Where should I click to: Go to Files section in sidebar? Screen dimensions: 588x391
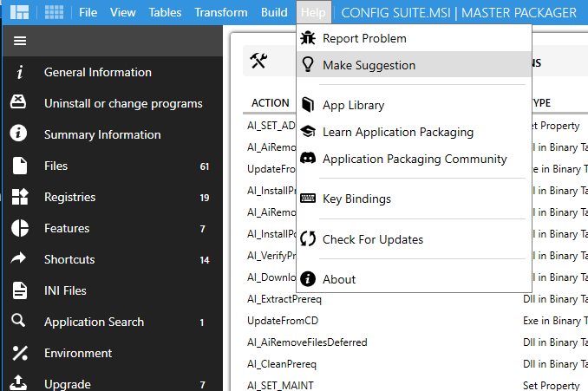tap(56, 166)
